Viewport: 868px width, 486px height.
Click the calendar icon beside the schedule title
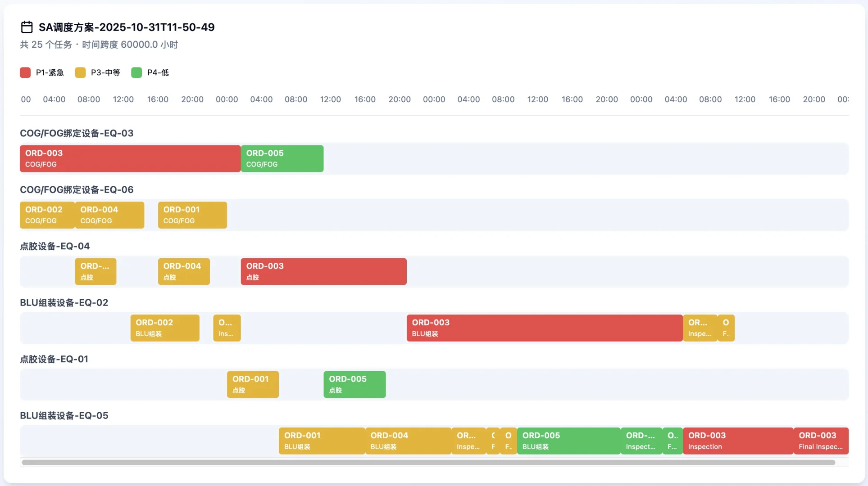[x=27, y=27]
